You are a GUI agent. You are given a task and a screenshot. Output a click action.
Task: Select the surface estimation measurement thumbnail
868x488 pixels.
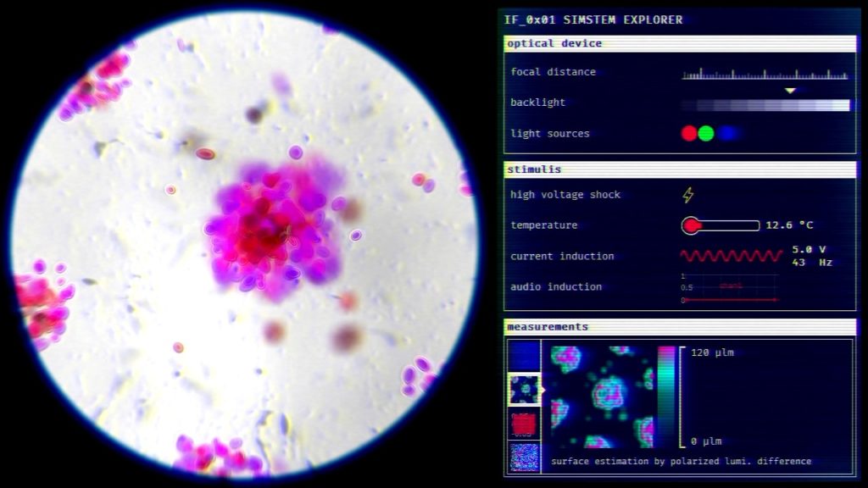(523, 389)
